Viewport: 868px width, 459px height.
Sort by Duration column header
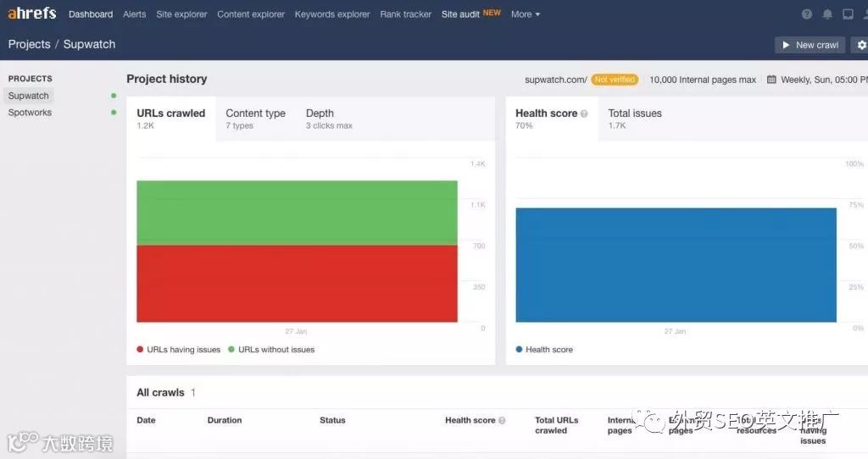click(x=225, y=420)
